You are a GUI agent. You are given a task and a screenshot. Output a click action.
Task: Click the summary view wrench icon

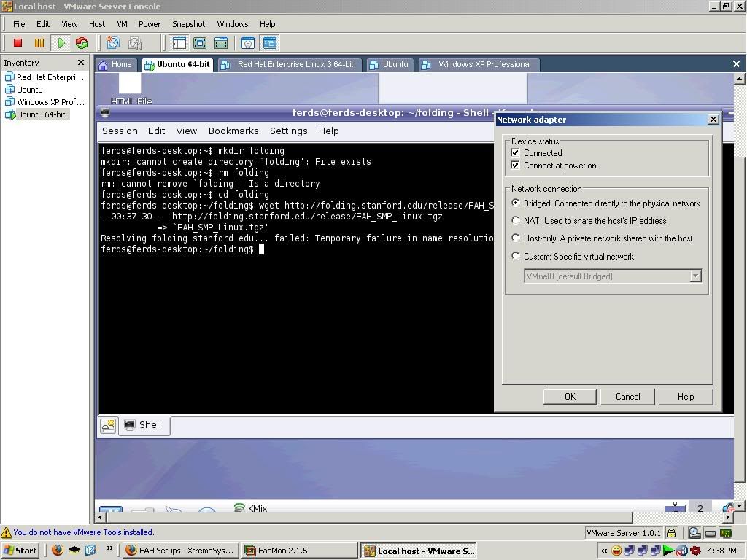point(248,43)
